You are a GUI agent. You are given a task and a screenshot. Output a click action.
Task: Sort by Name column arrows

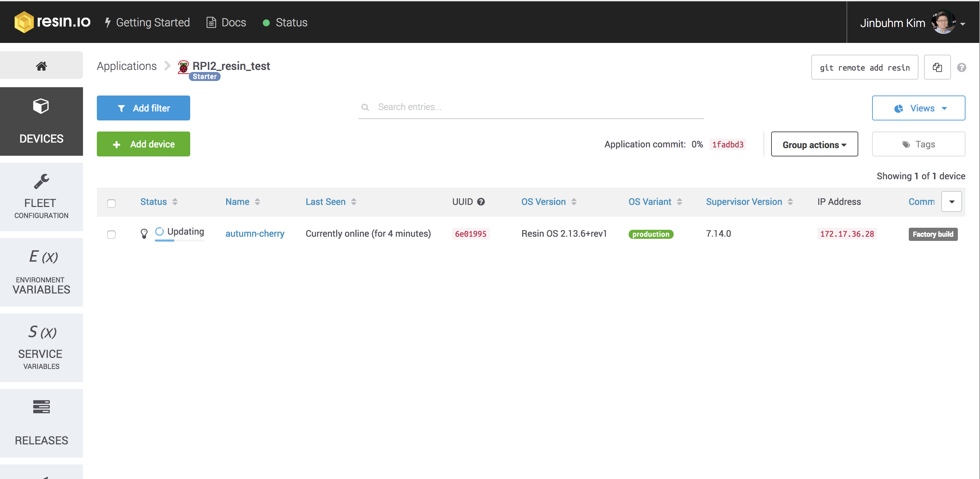258,202
